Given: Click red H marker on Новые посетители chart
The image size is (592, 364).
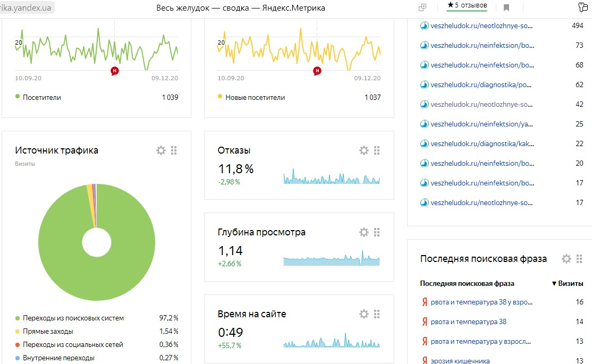Looking at the screenshot, I should [x=317, y=71].
